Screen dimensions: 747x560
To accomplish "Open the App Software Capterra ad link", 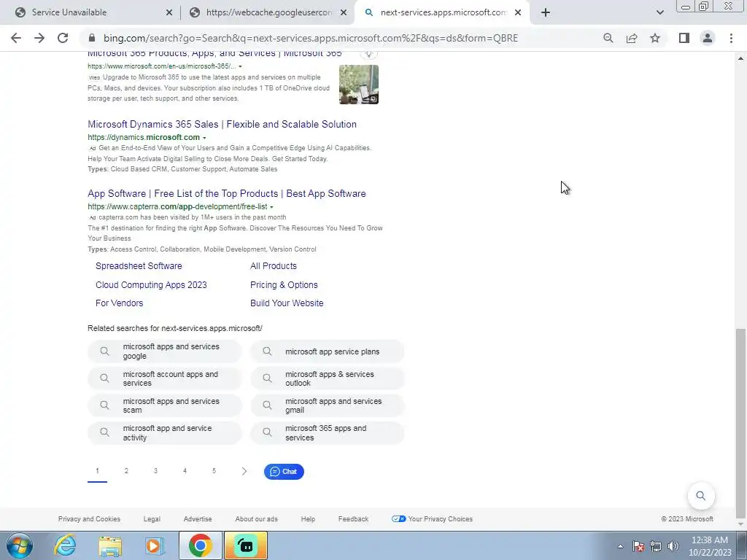I will (227, 194).
